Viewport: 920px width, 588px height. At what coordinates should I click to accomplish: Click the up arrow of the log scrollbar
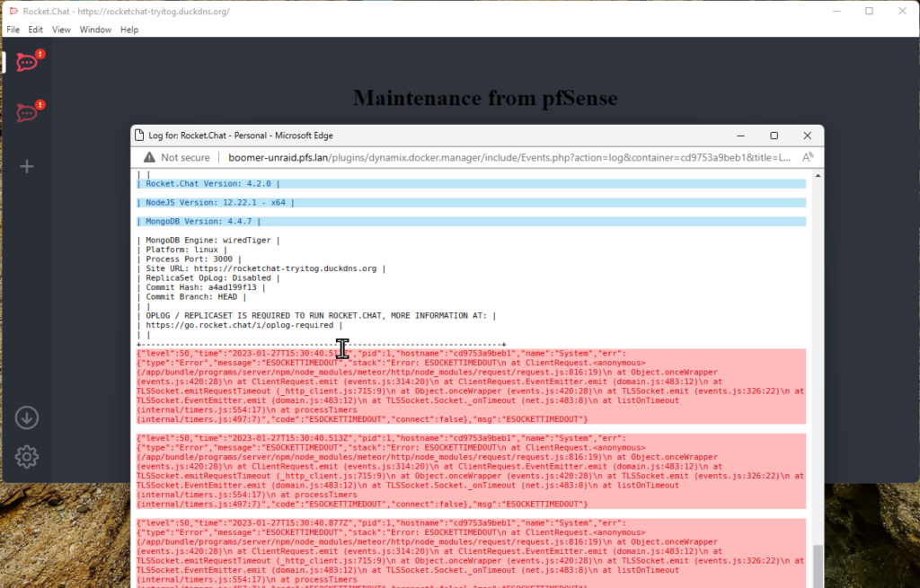click(818, 175)
